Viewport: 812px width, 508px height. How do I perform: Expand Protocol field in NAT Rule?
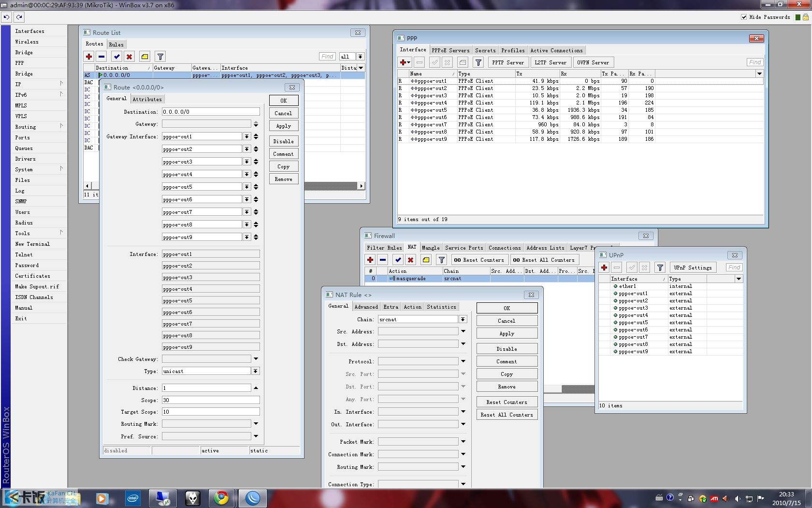[463, 361]
